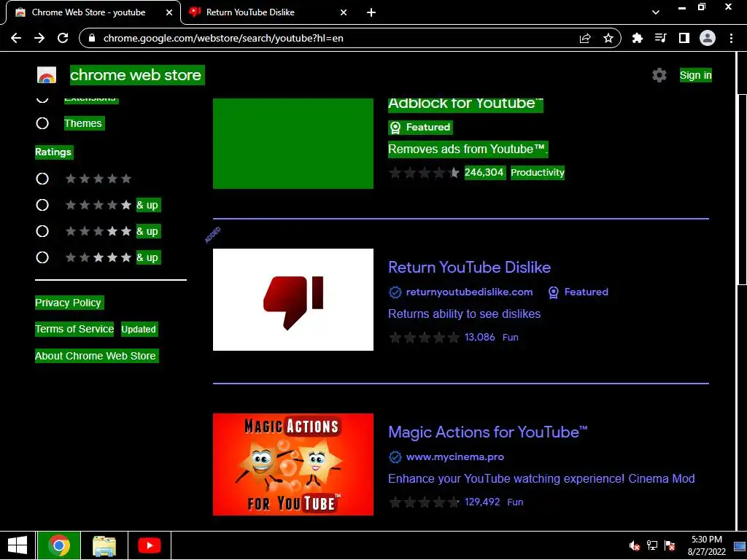Open About Chrome Web Store link

click(x=96, y=356)
